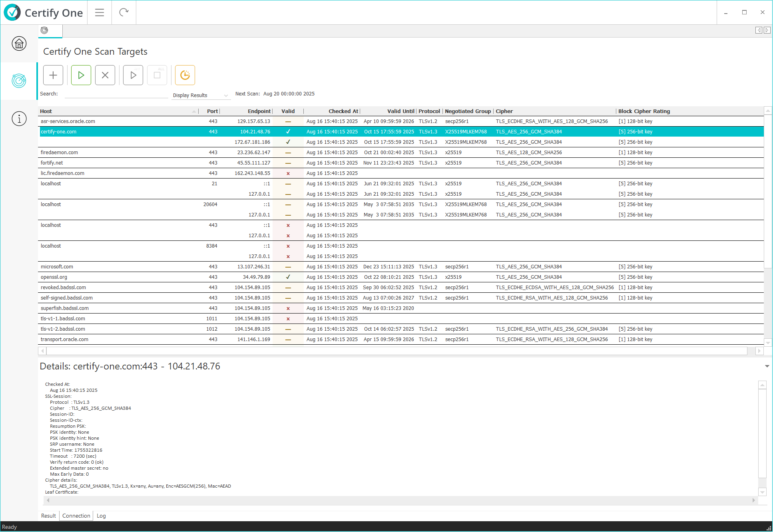The width and height of the screenshot is (773, 532).
Task: Open the Display Results dropdown
Action: (x=201, y=95)
